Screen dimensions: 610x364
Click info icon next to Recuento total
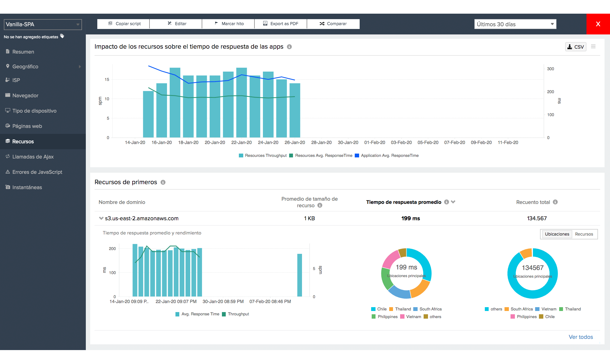click(x=555, y=202)
